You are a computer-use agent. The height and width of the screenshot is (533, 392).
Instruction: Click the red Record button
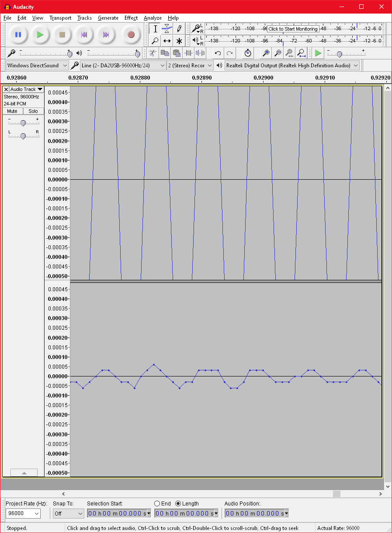pos(131,35)
